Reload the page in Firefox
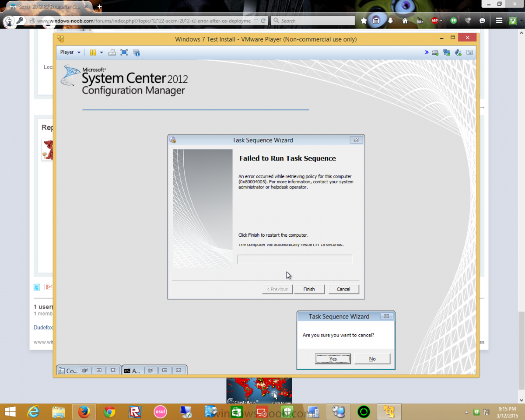 pyautogui.click(x=263, y=21)
